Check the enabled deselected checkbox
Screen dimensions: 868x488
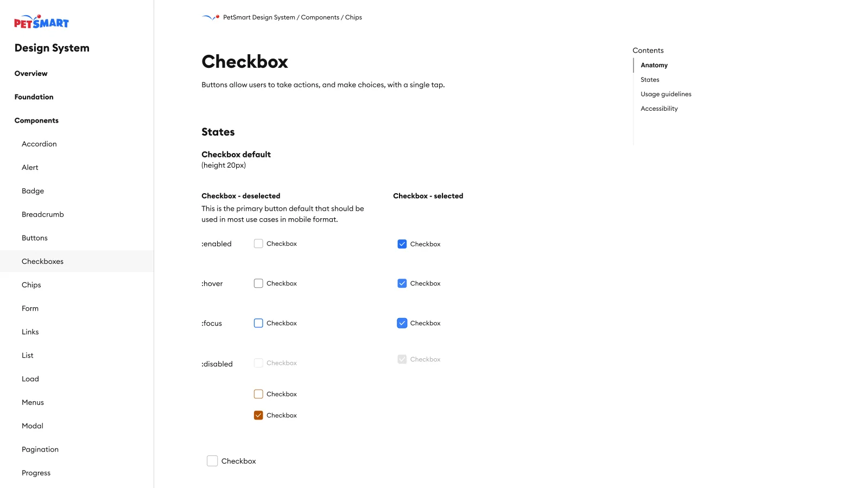[x=258, y=244]
